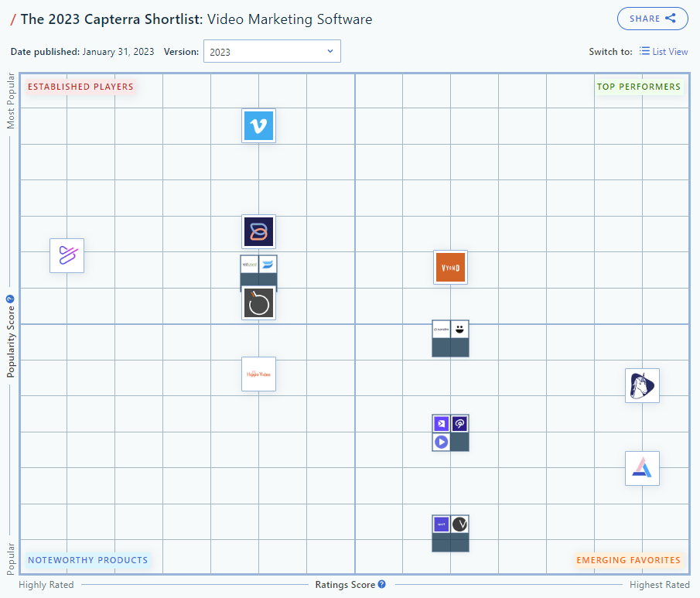Click the Established Players quadrant label

pyautogui.click(x=80, y=87)
